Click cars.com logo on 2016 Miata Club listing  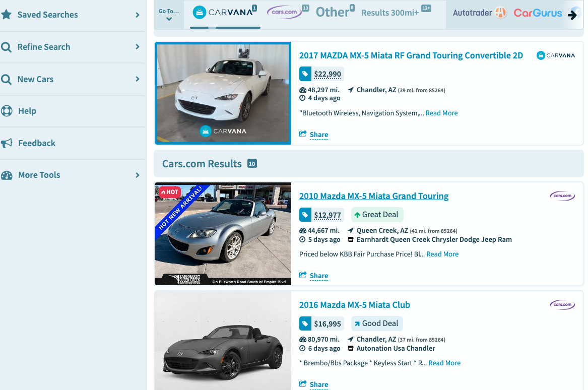(x=562, y=304)
